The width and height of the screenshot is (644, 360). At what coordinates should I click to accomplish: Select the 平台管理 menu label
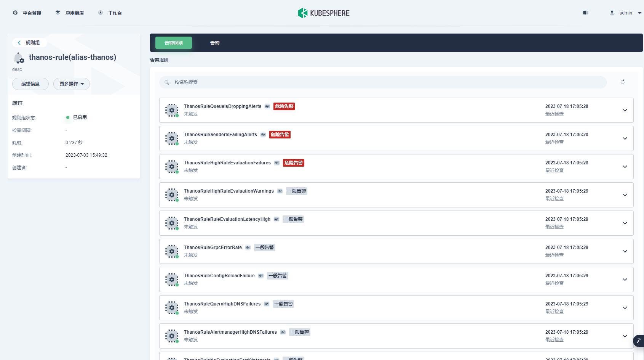[32, 13]
